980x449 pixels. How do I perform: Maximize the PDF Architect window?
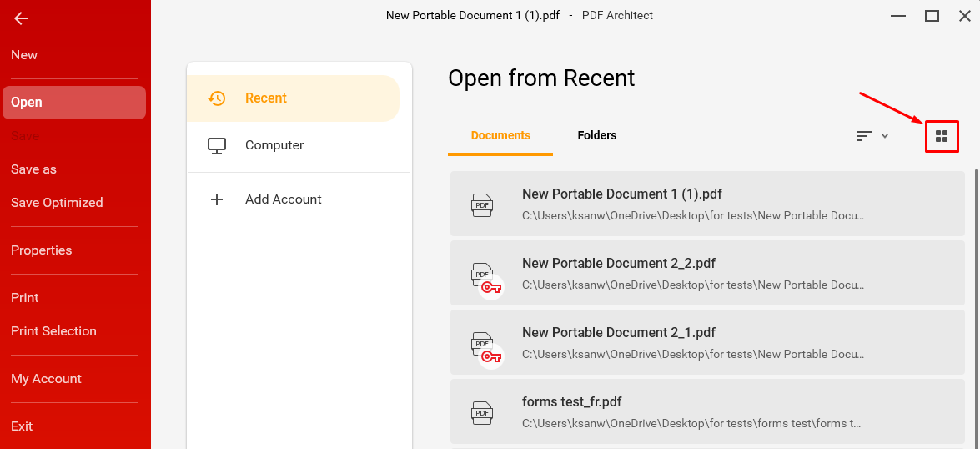click(932, 16)
